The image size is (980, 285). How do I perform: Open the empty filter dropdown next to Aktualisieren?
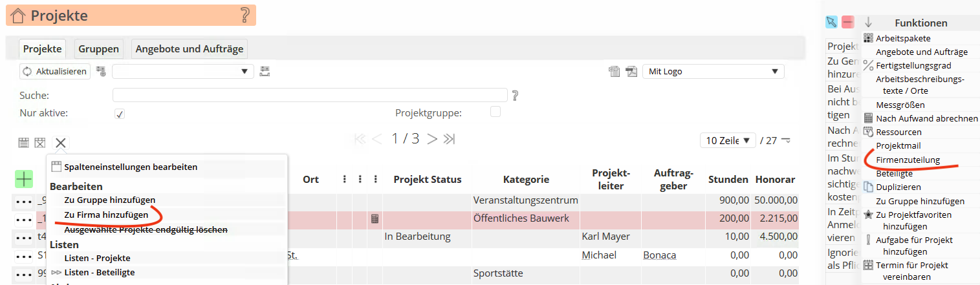click(182, 71)
